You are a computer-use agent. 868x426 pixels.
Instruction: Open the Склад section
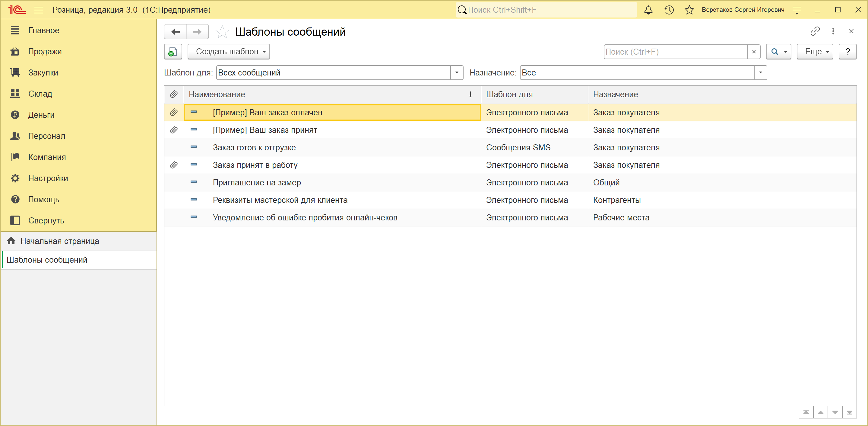point(79,94)
